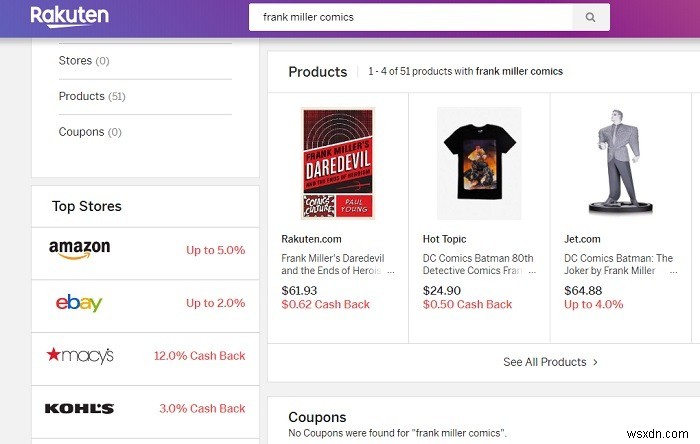The image size is (700, 444).
Task: Open the eBay store logo
Action: click(79, 303)
